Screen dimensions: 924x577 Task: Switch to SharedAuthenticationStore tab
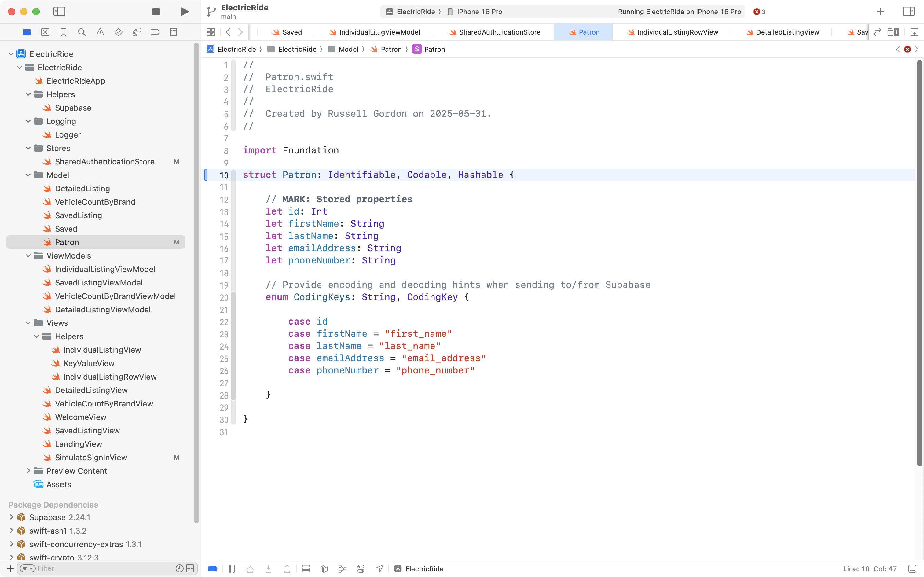pos(499,32)
